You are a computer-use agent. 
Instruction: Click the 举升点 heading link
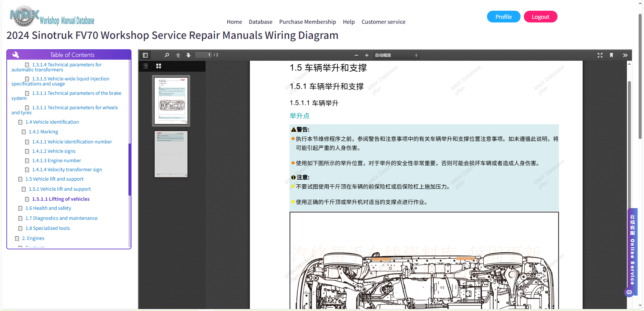coord(300,116)
